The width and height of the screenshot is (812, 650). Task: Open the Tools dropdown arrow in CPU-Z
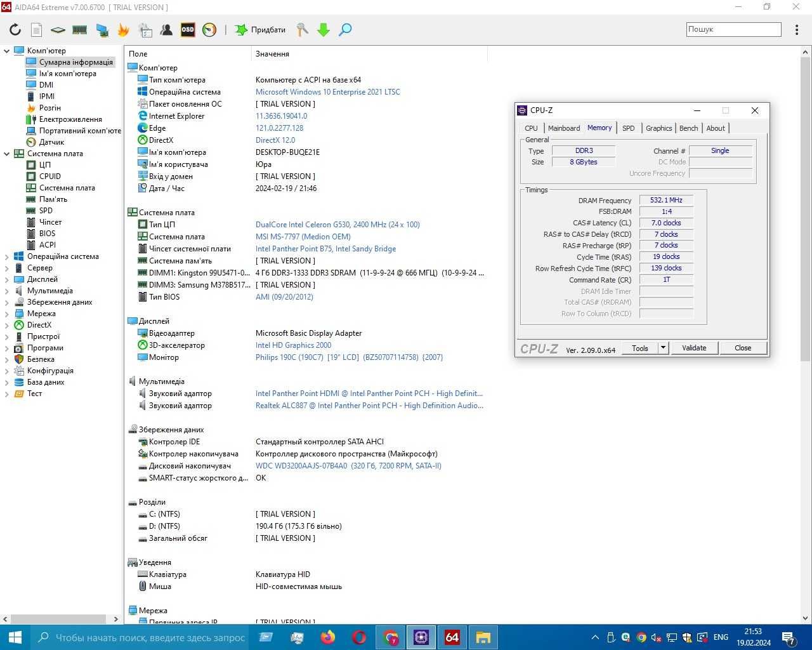[663, 348]
